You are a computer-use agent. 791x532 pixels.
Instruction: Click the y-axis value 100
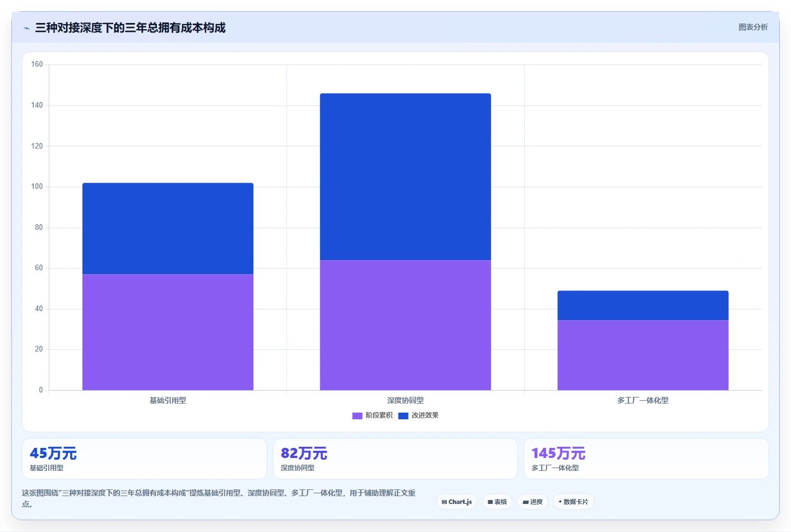click(37, 187)
